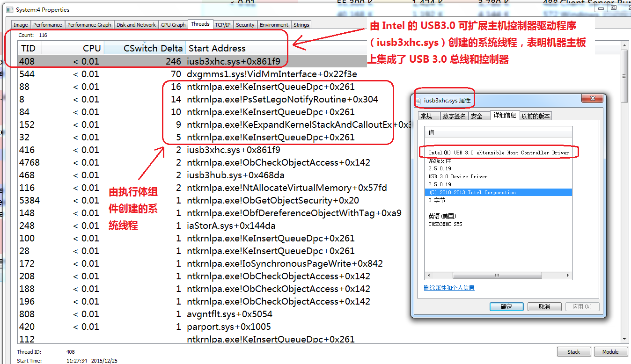This screenshot has height=364, width=631.
Task: Click 删除属性和个人信息 link
Action: pyautogui.click(x=449, y=288)
